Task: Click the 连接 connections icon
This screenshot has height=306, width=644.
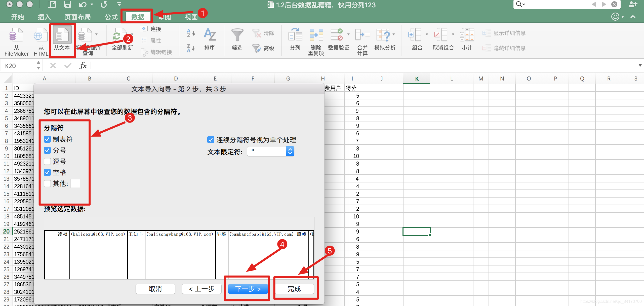Action: [x=144, y=29]
